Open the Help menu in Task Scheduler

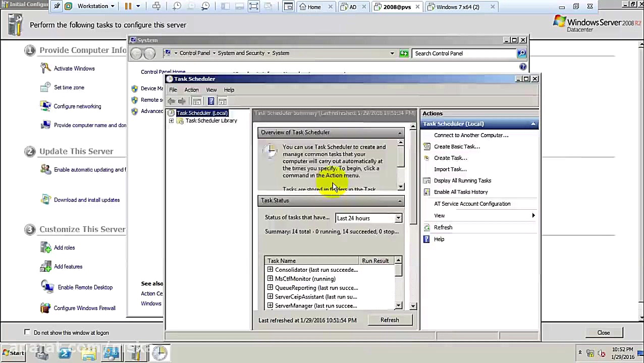(x=229, y=90)
